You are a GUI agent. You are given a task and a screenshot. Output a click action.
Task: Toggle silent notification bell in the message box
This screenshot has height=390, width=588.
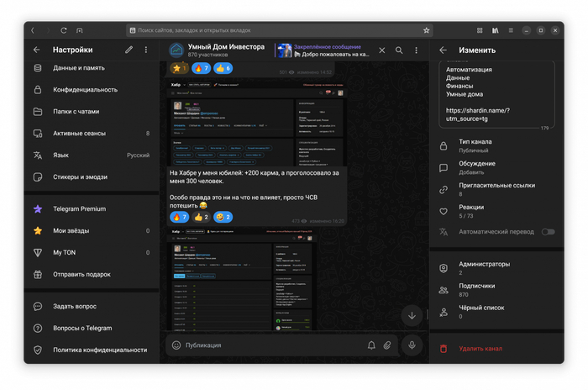(x=370, y=345)
